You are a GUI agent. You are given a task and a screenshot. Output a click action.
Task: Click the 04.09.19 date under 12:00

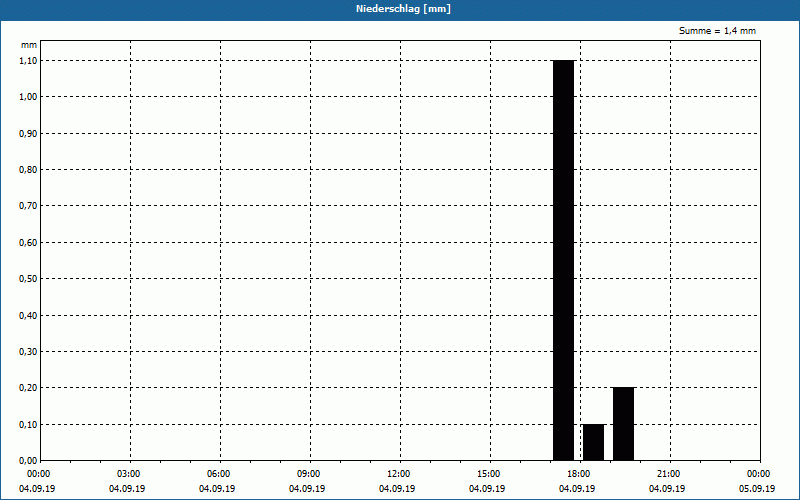397,488
